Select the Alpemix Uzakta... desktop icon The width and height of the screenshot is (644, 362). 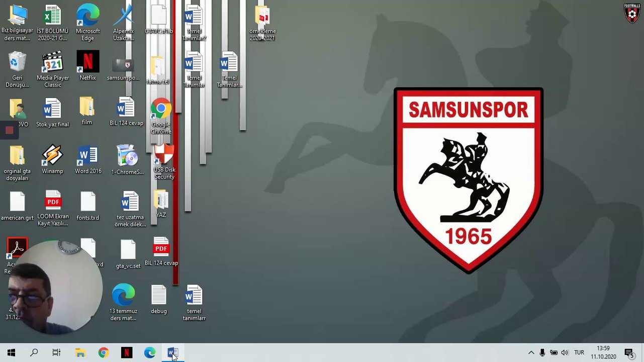(x=123, y=23)
